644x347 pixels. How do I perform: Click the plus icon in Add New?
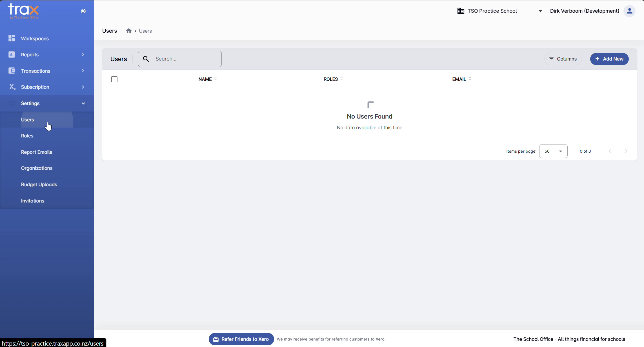pos(597,59)
